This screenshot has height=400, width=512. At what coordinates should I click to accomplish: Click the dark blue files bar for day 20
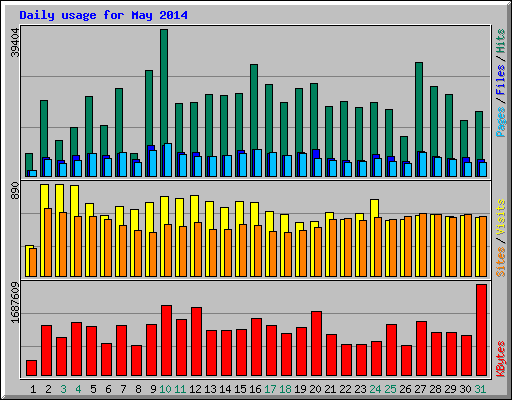[x=316, y=154]
